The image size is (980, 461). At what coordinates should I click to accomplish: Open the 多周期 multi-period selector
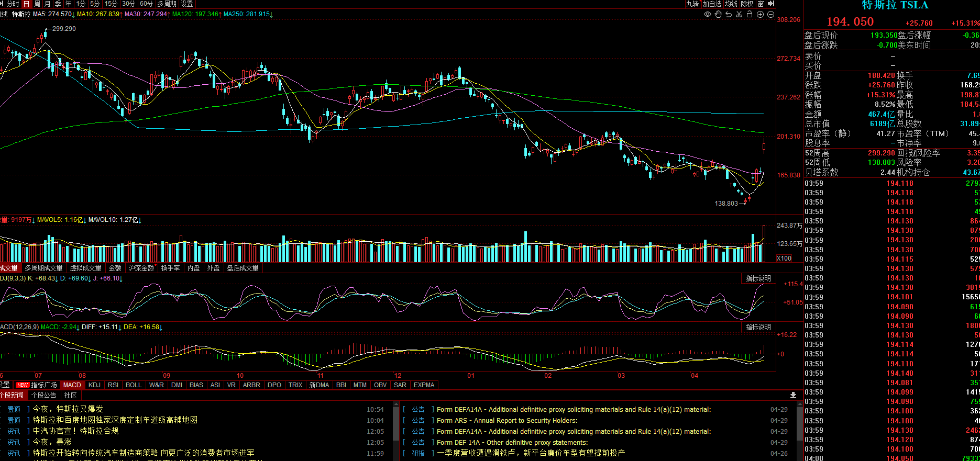pyautogui.click(x=167, y=4)
